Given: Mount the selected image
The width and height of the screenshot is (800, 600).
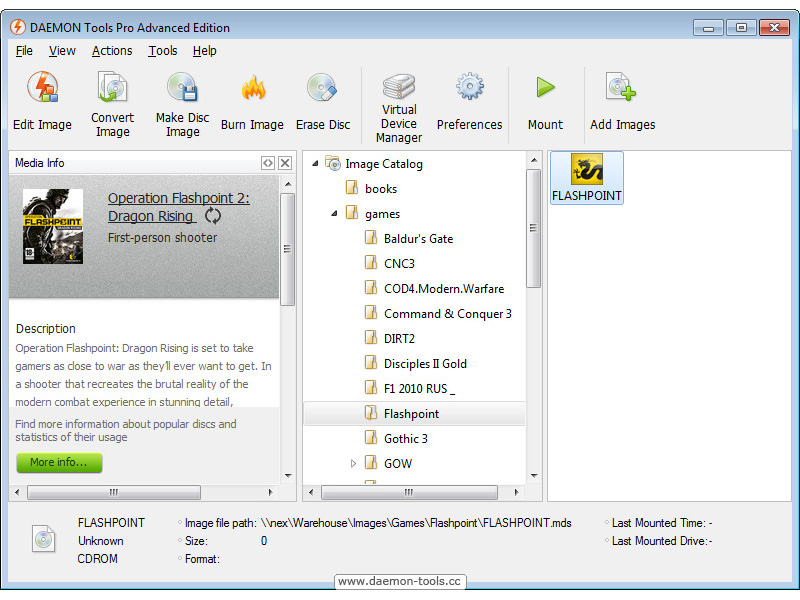Looking at the screenshot, I should (545, 101).
